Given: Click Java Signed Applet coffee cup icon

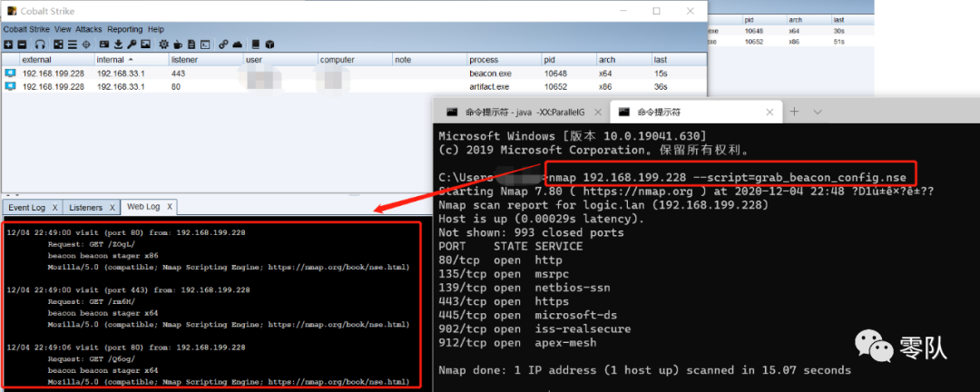Looking at the screenshot, I should [178, 44].
